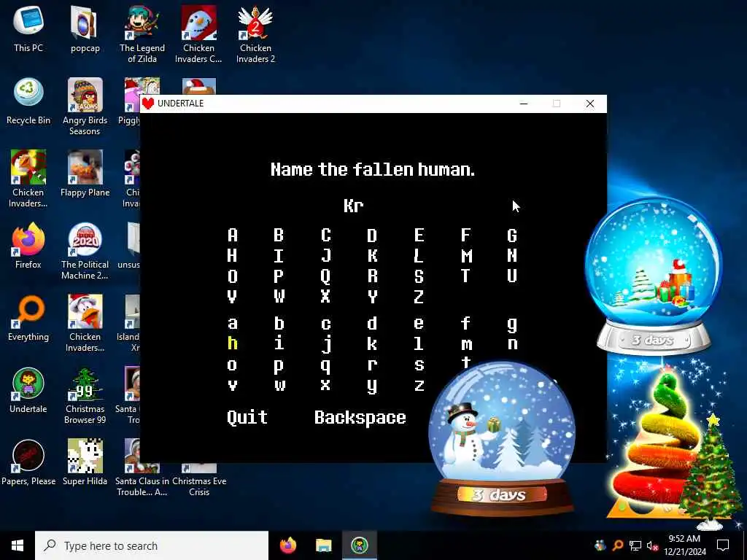
Task: Click the blue snow globe countdown widget
Action: click(654, 276)
